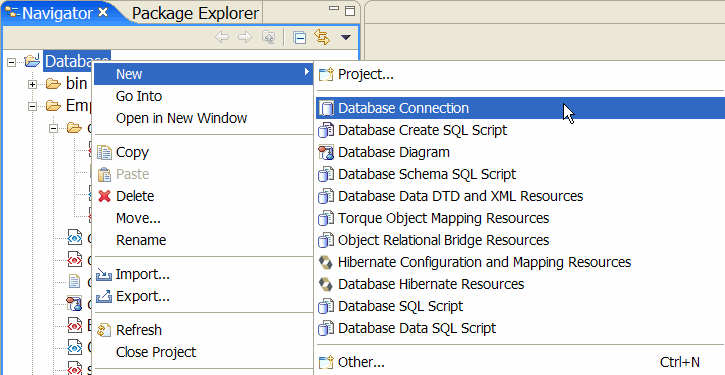Viewport: 725px width, 375px height.
Task: Click the Collapse All toolbar icon
Action: [x=300, y=37]
